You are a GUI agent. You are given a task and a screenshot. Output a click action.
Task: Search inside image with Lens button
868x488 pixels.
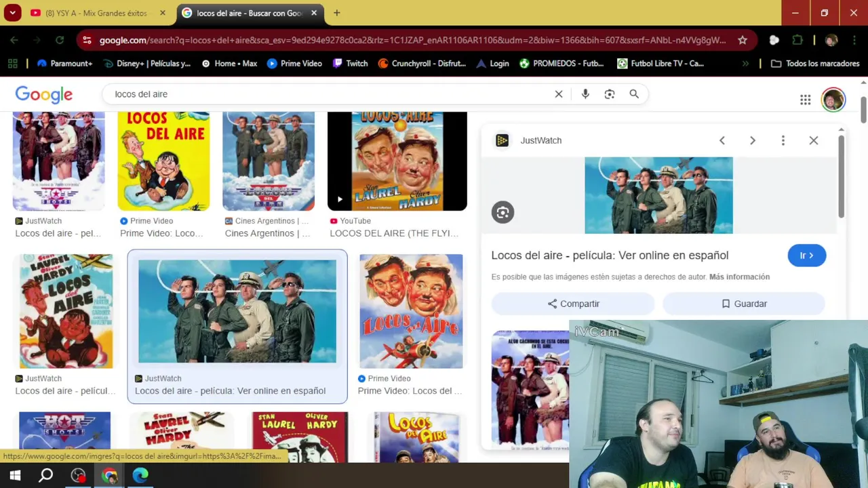502,213
